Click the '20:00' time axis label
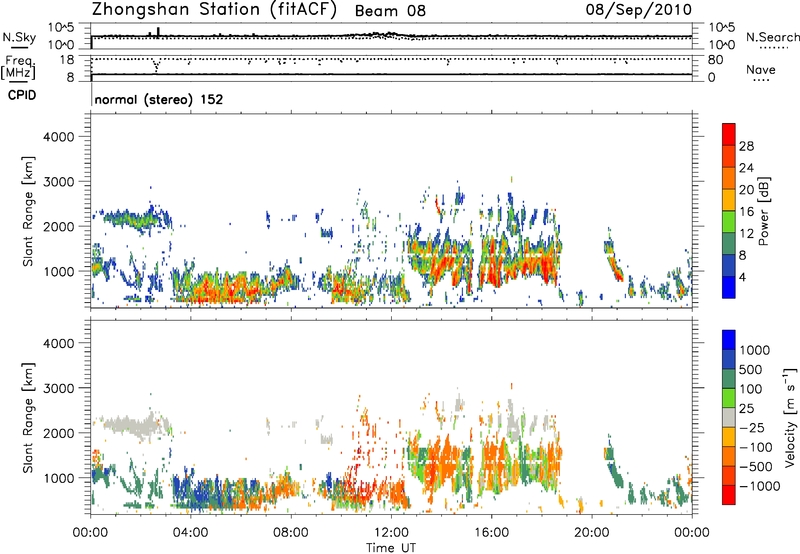The image size is (800, 554). (591, 533)
